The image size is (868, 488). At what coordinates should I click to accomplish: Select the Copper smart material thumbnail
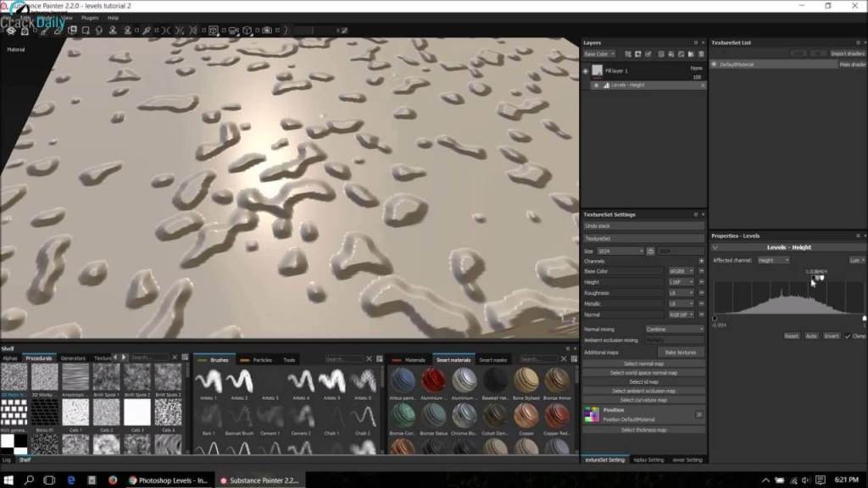[526, 416]
